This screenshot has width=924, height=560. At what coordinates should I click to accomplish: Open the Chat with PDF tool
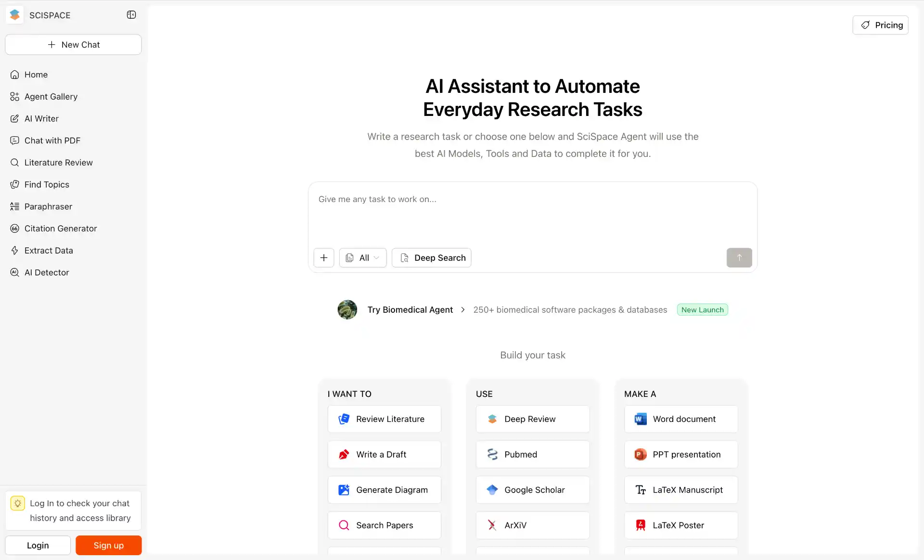click(52, 140)
